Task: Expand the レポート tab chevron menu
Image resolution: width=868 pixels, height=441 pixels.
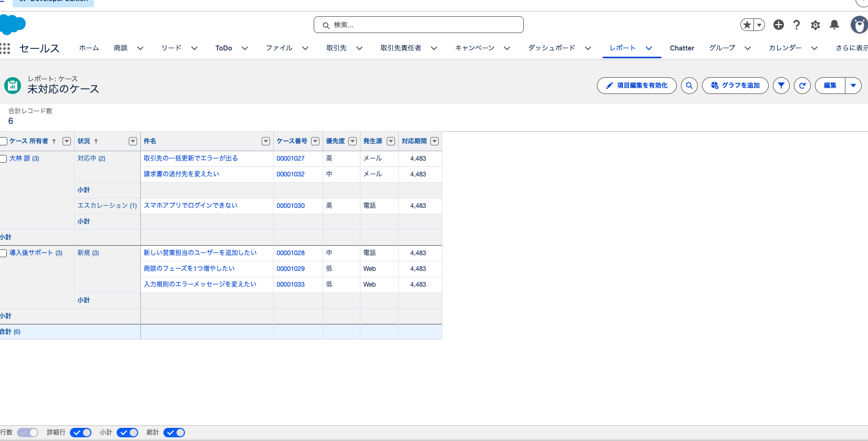Action: tap(649, 48)
